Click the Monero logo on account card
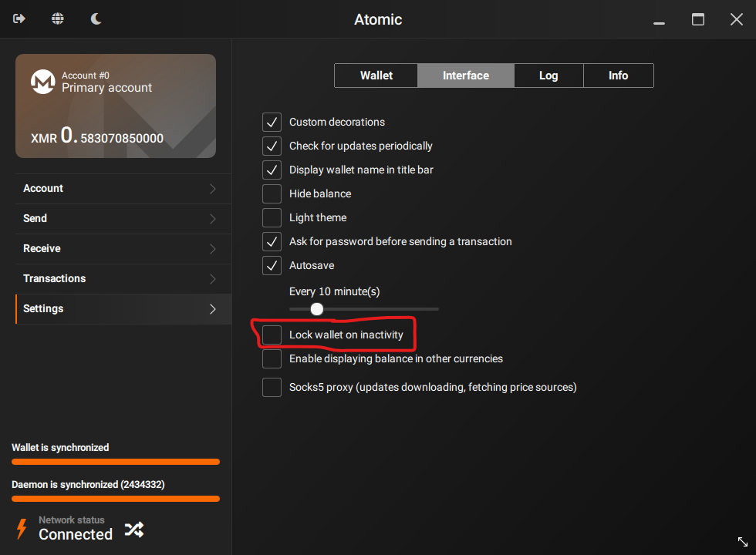 pyautogui.click(x=42, y=82)
